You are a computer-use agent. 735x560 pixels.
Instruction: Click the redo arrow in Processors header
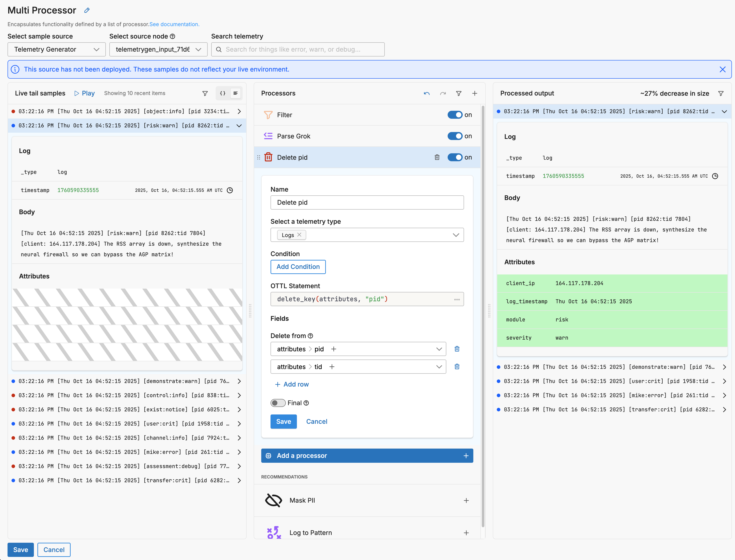coord(443,94)
